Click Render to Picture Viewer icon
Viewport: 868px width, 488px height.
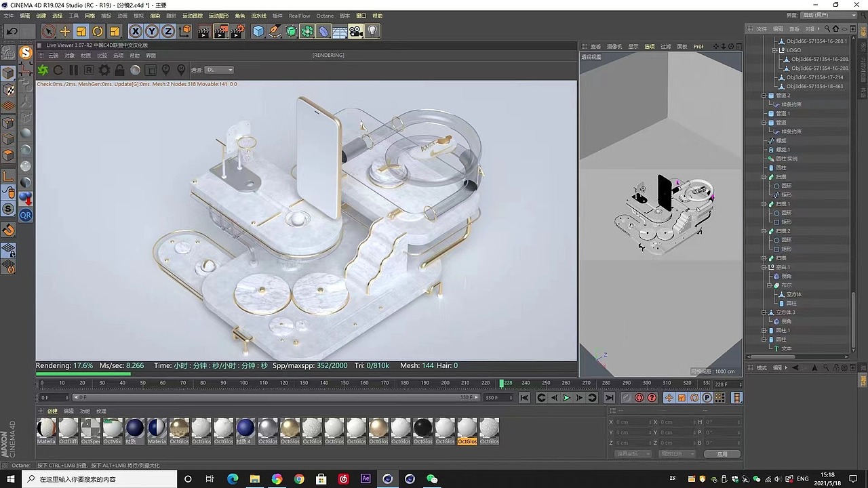pyautogui.click(x=221, y=31)
